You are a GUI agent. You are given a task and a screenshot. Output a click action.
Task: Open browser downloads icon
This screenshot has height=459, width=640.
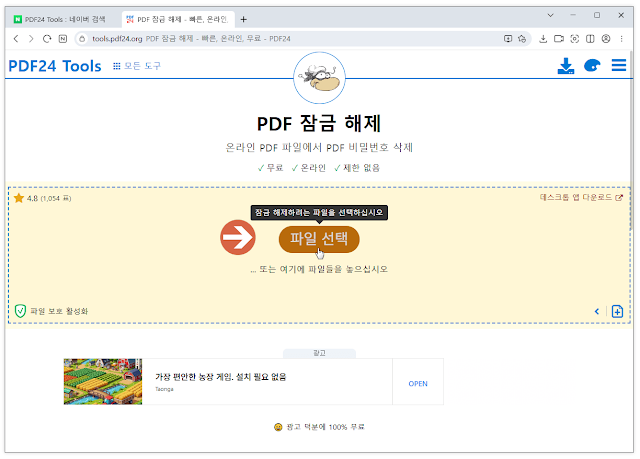[543, 39]
